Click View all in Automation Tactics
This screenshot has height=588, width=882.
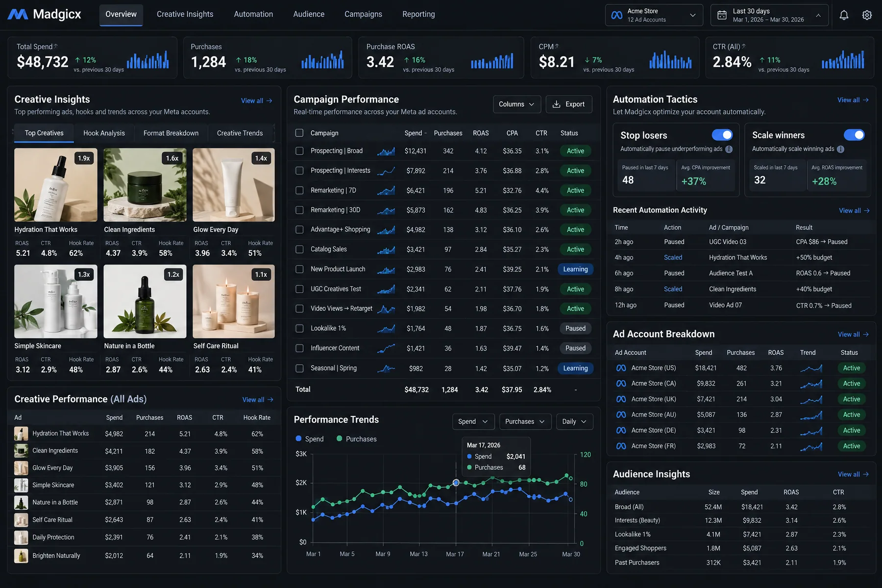pyautogui.click(x=853, y=100)
